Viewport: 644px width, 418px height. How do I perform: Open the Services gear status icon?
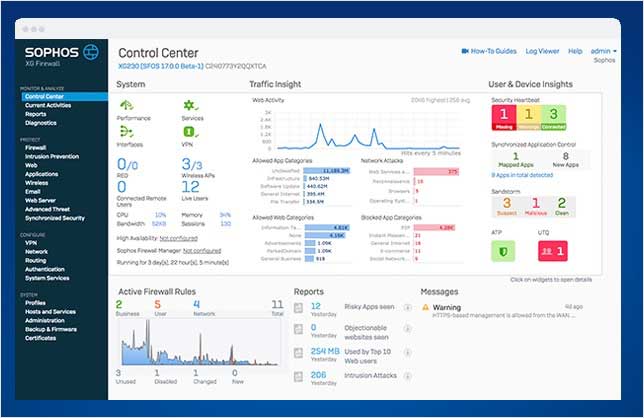[190, 106]
